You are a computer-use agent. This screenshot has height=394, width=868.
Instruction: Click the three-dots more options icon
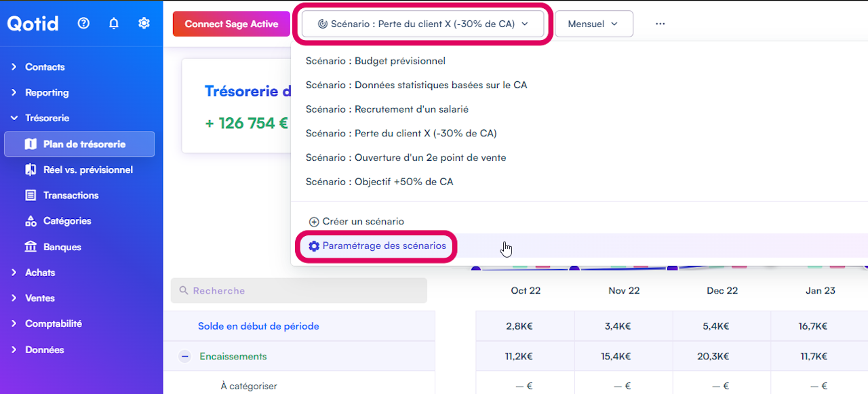coord(660,24)
